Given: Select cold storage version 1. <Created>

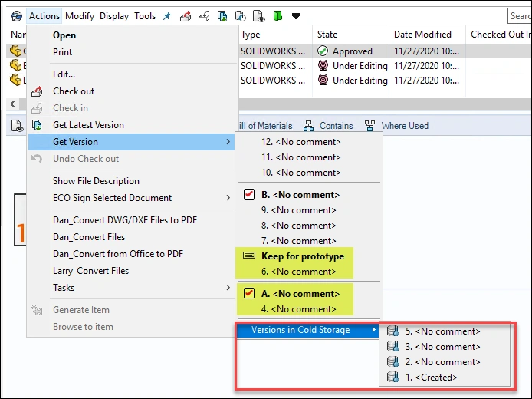Looking at the screenshot, I should click(x=432, y=378).
